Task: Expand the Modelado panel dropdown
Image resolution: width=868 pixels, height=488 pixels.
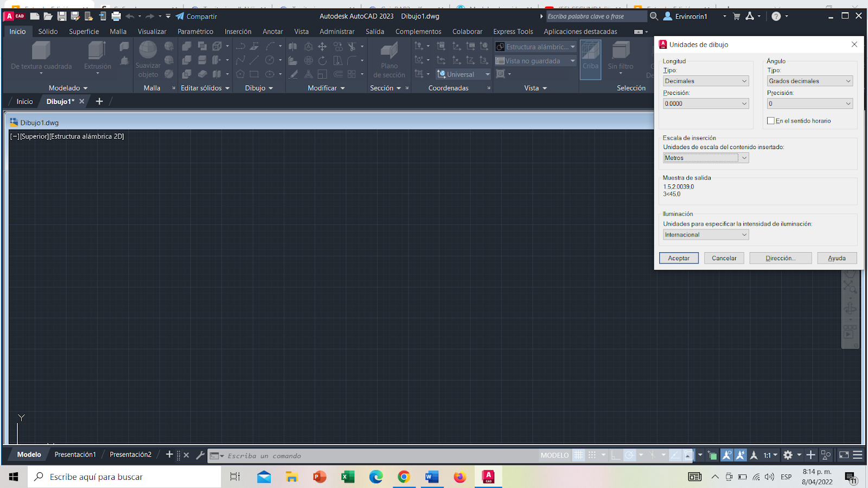Action: [68, 88]
